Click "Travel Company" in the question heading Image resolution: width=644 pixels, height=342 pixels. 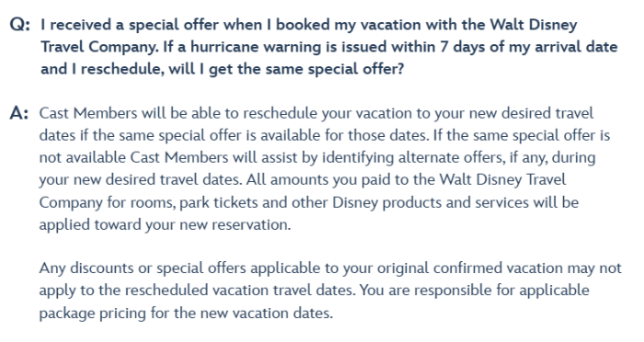[x=99, y=47]
